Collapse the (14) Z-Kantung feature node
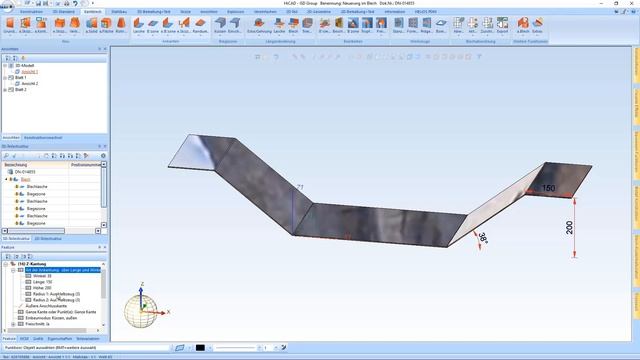Screen dimensions: 640x360 point(6,264)
